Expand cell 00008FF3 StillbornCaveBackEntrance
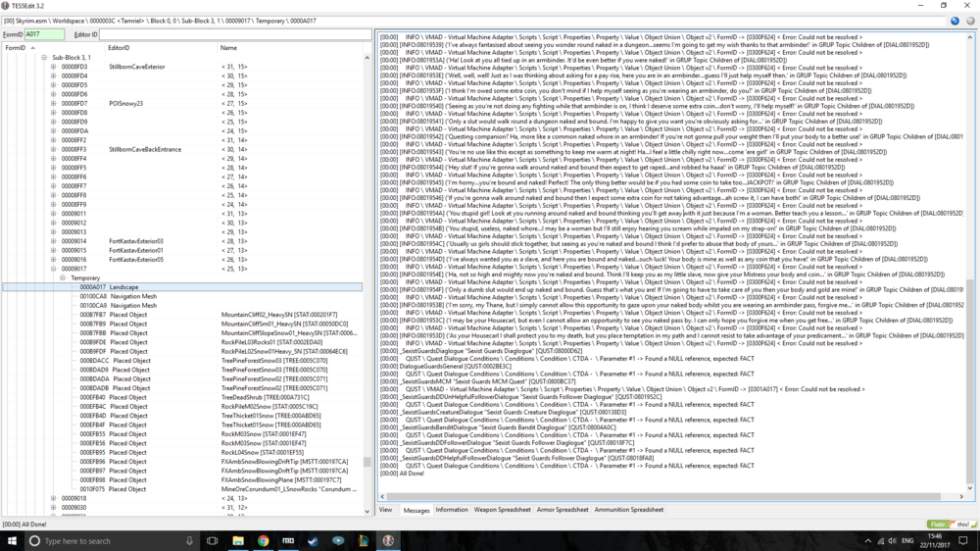The width and height of the screenshot is (980, 551). tap(53, 149)
